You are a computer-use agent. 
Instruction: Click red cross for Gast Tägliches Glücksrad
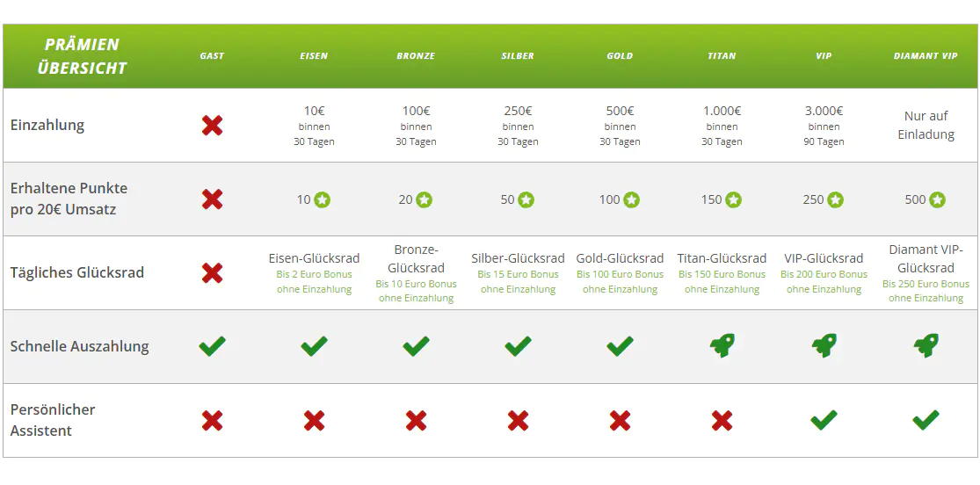pyautogui.click(x=212, y=273)
